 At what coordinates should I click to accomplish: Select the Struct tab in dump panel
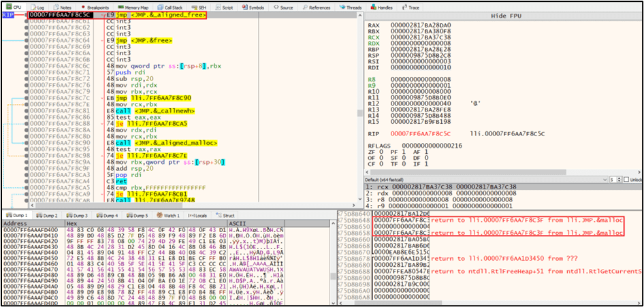pyautogui.click(x=229, y=215)
